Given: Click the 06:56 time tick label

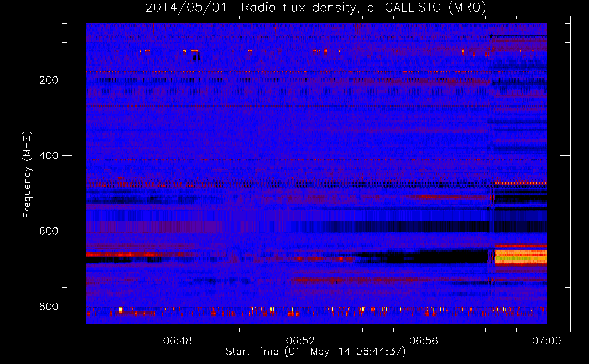Looking at the screenshot, I should (424, 341).
